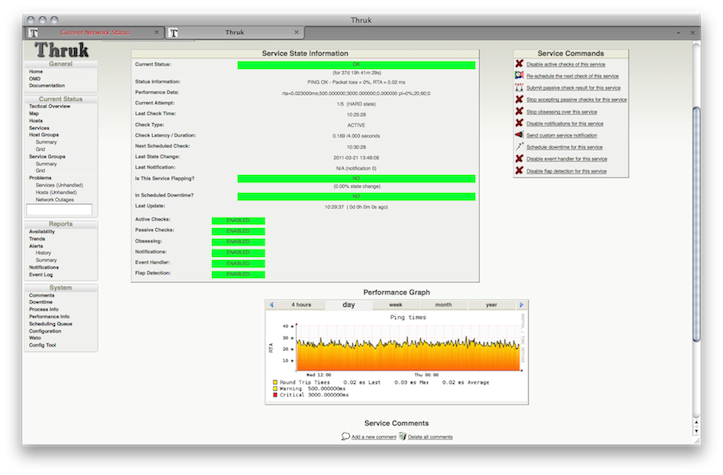
Task: Open the Trends report
Action: 37,239
